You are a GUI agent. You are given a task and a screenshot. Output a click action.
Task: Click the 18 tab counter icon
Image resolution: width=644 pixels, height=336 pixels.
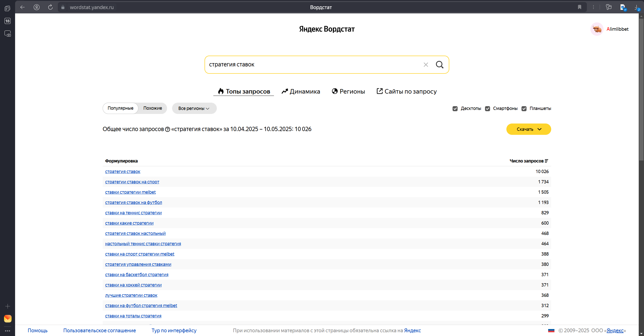point(8,21)
